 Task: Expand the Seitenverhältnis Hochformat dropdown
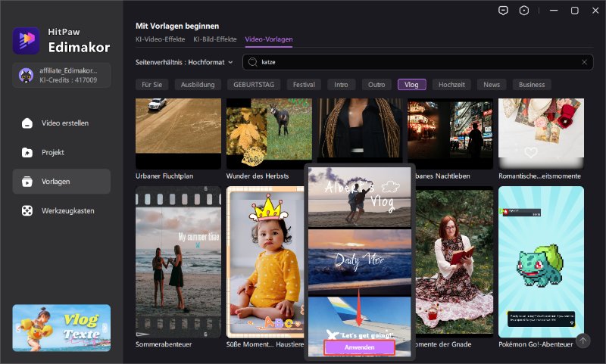point(185,62)
